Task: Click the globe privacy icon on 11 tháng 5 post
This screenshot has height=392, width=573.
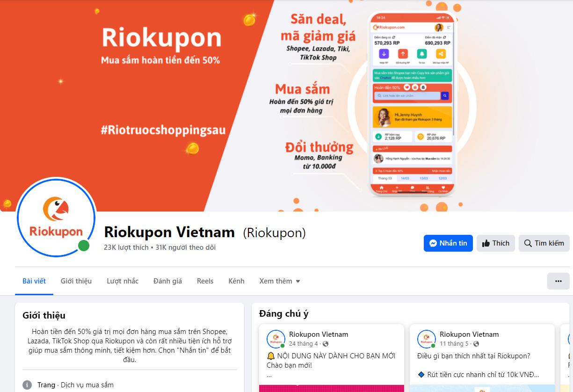Action: [x=476, y=344]
